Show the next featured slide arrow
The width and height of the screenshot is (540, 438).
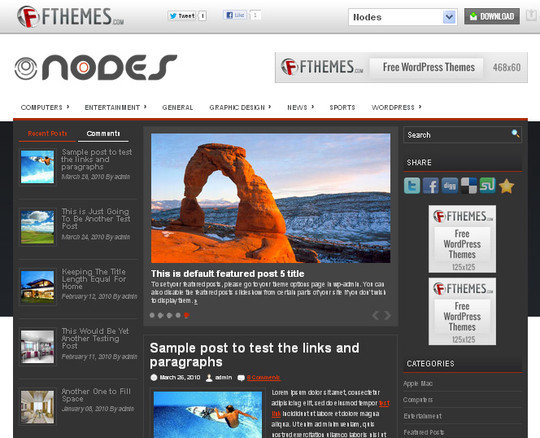click(x=388, y=315)
